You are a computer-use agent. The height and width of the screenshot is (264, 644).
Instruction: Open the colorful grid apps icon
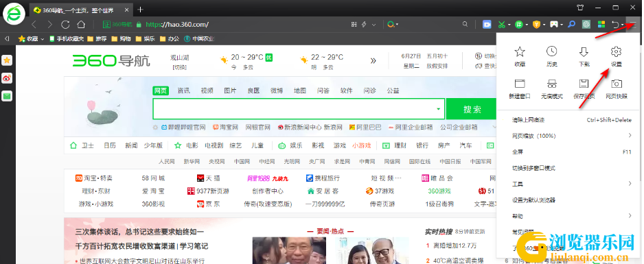click(x=601, y=25)
